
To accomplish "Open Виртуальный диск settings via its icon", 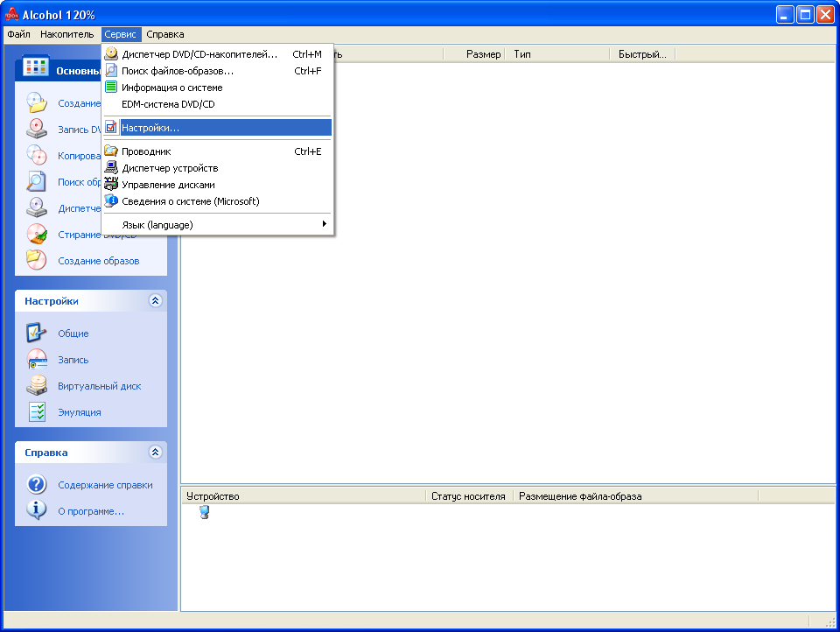I will [36, 386].
